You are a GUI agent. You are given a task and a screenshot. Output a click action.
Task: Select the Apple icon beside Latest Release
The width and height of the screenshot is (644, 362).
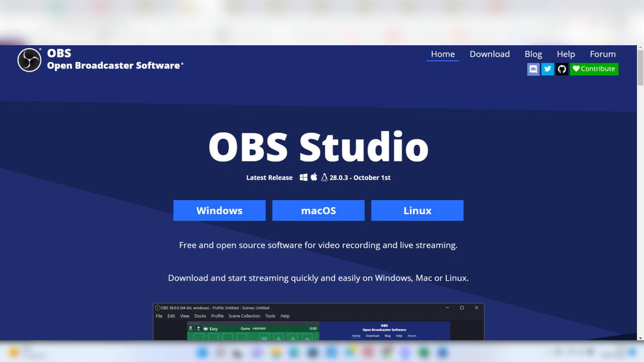tap(313, 177)
